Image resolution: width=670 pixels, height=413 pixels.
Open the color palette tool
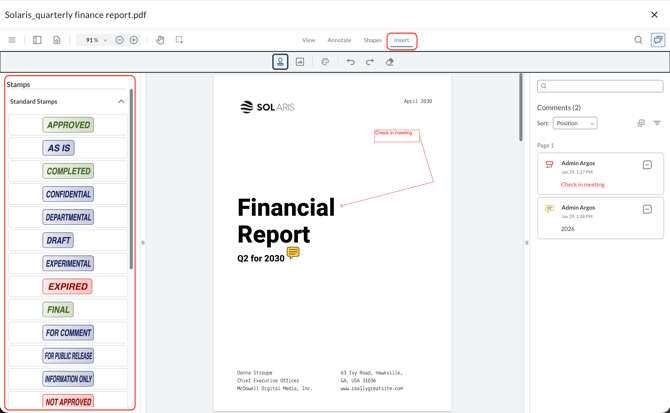pyautogui.click(x=325, y=62)
